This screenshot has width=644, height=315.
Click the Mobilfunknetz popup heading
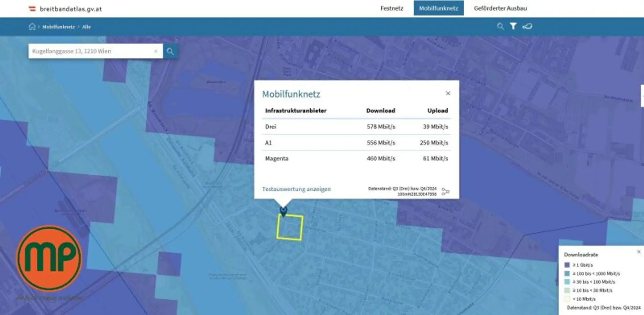coord(291,94)
